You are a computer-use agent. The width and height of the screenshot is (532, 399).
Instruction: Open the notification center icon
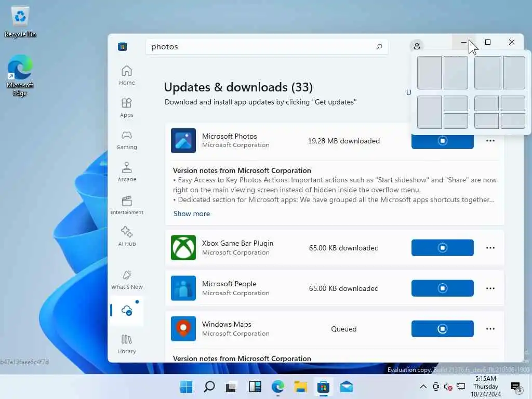tap(516, 387)
